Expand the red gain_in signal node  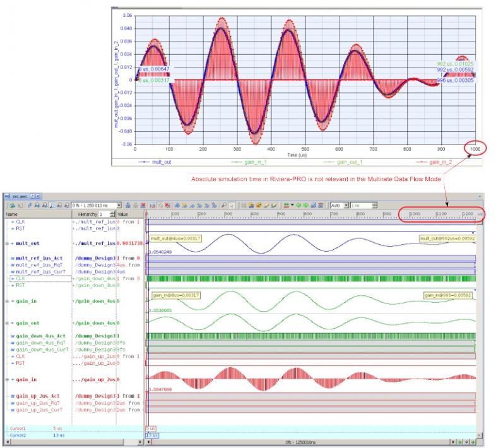click(7, 379)
